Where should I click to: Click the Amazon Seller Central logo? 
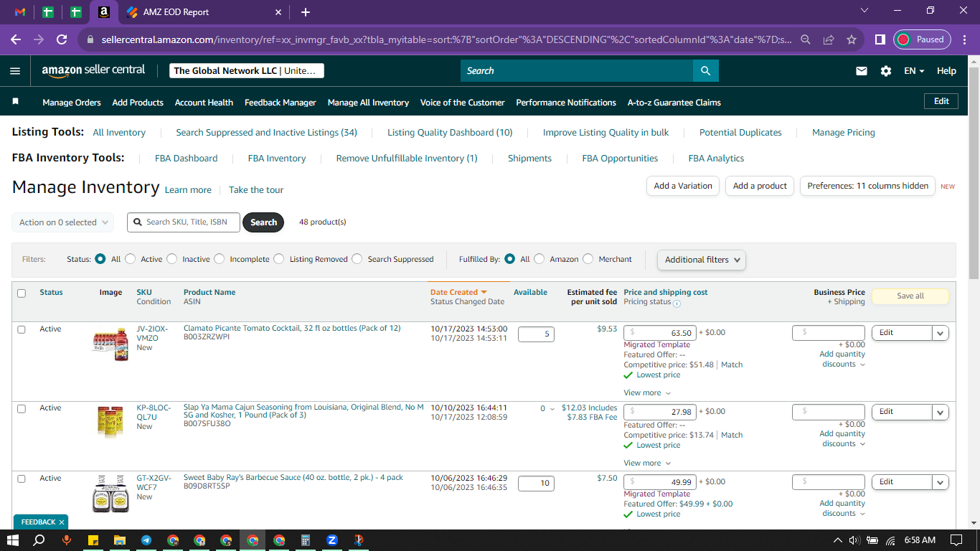click(93, 70)
